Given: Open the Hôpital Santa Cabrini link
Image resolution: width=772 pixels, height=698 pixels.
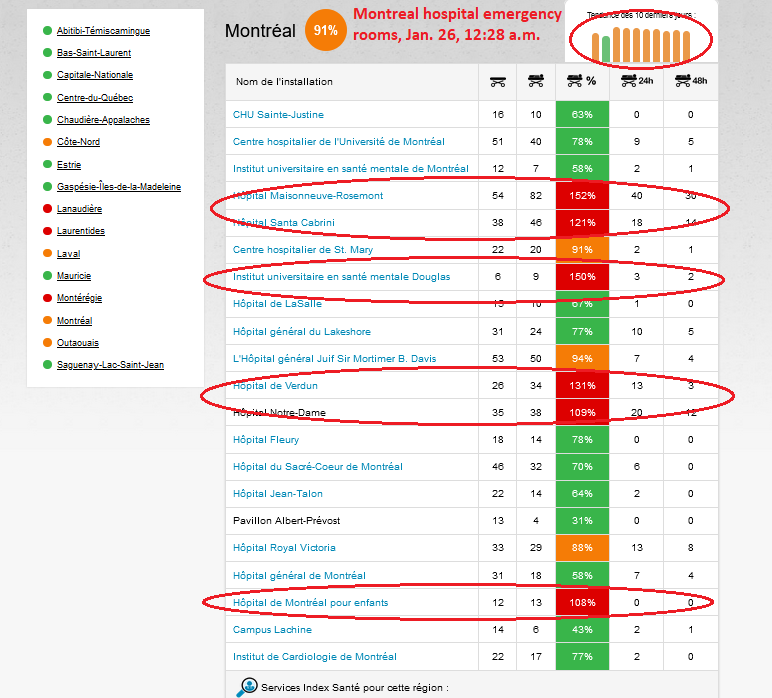Looking at the screenshot, I should coord(284,222).
